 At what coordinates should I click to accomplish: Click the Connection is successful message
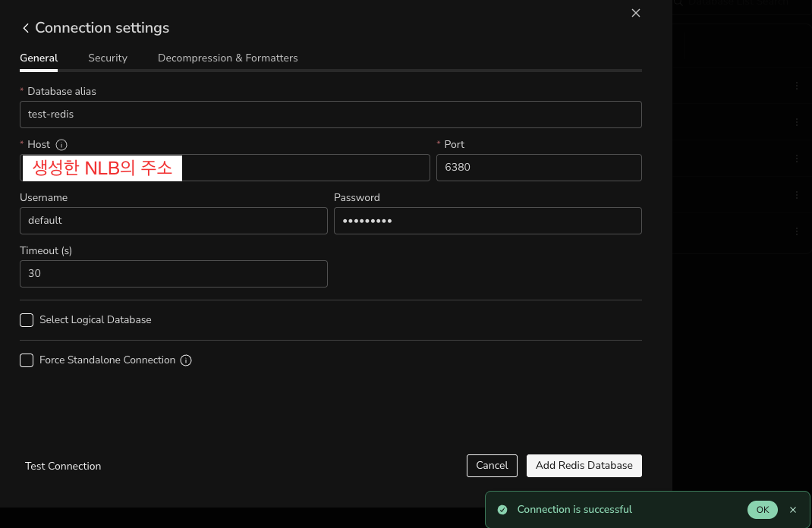(574, 510)
